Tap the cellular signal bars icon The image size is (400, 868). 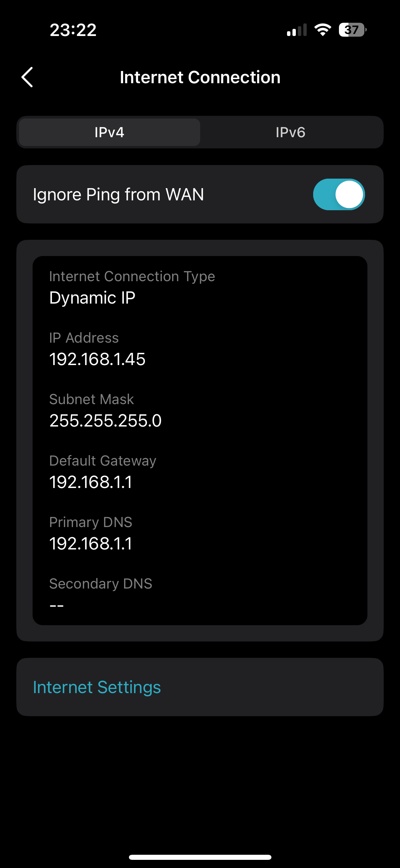click(x=297, y=30)
